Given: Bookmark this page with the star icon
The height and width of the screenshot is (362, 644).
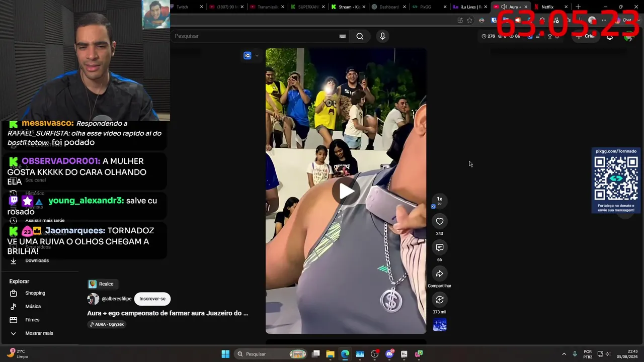Looking at the screenshot, I should click(469, 20).
